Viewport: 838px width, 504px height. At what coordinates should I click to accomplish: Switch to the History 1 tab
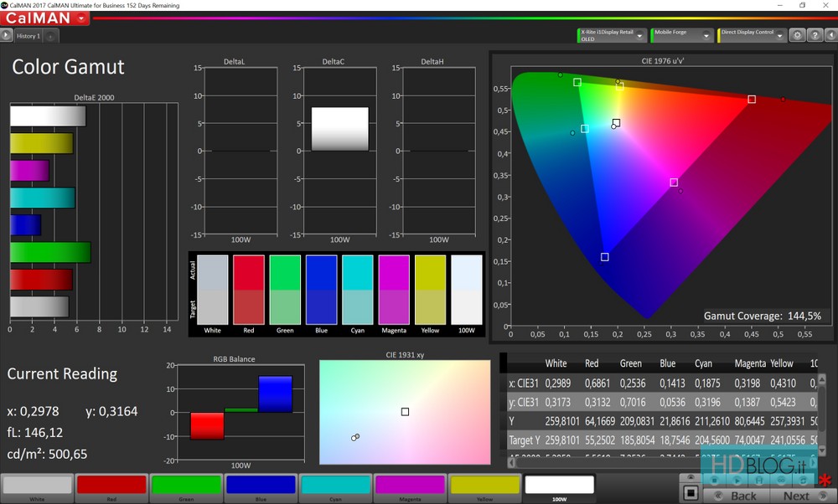[x=28, y=36]
